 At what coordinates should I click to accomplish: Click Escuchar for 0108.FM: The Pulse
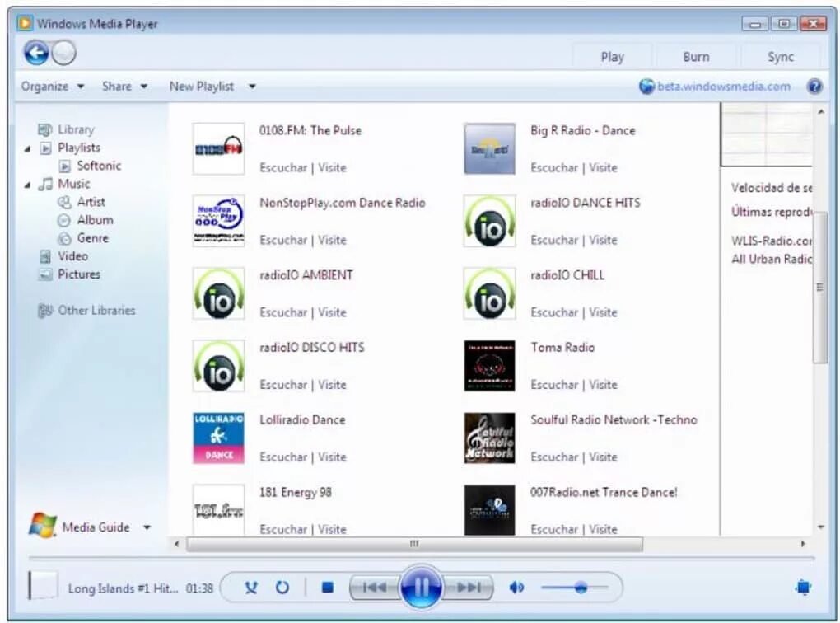pos(283,168)
